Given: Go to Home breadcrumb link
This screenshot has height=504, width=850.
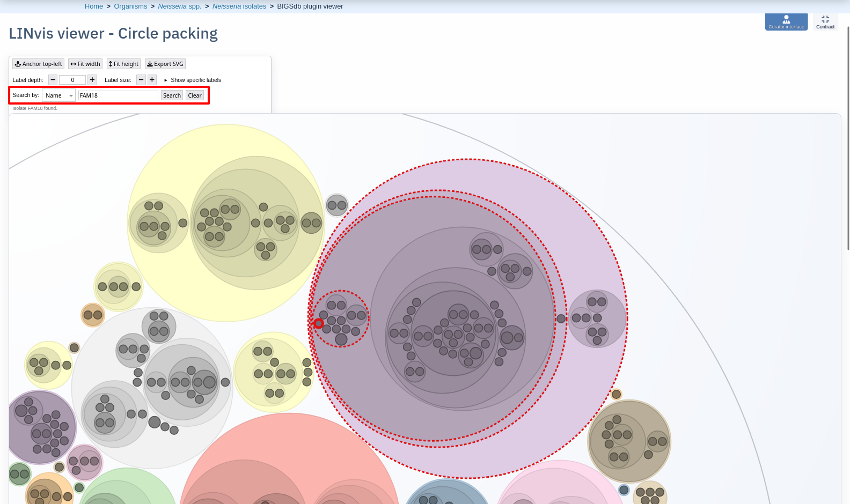Looking at the screenshot, I should click(x=94, y=6).
